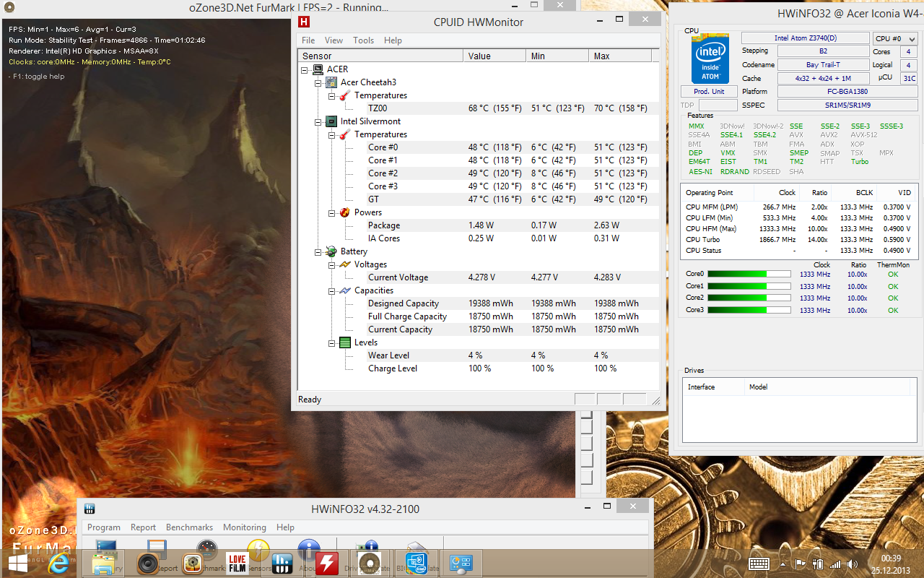The image size is (924, 578).
Task: Collapse the Powers node
Action: [x=332, y=212]
